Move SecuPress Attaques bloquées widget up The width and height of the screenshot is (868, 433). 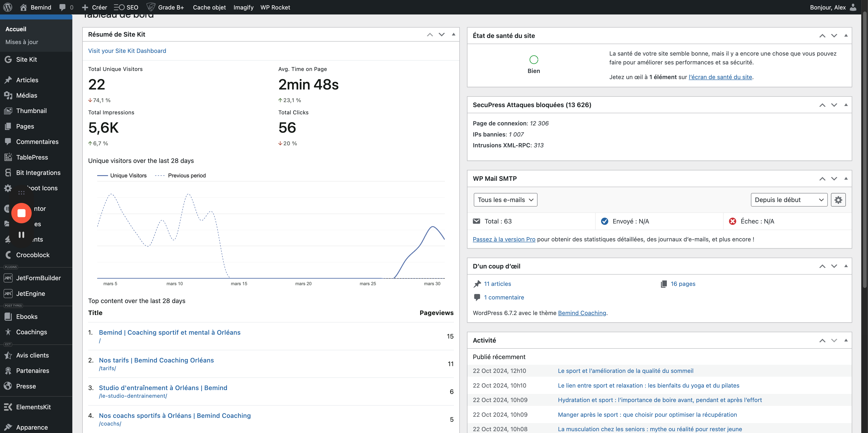[822, 105]
